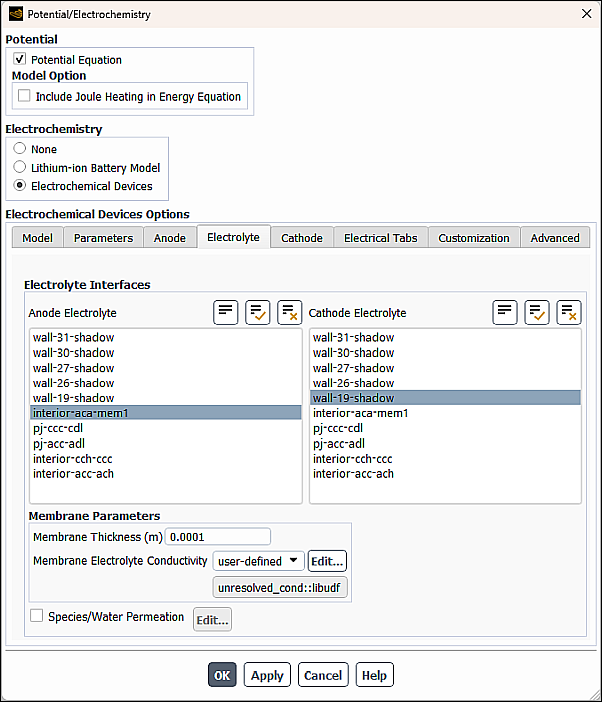Image resolution: width=602 pixels, height=702 pixels.
Task: Select wall-26-shadow in Cathode Electrolyte list
Action: pyautogui.click(x=445, y=383)
